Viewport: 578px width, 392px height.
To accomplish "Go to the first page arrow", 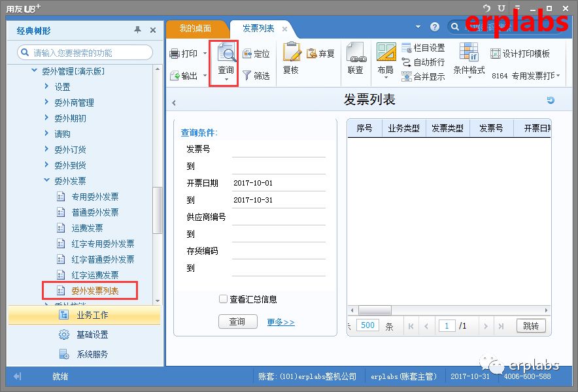I will click(x=411, y=326).
